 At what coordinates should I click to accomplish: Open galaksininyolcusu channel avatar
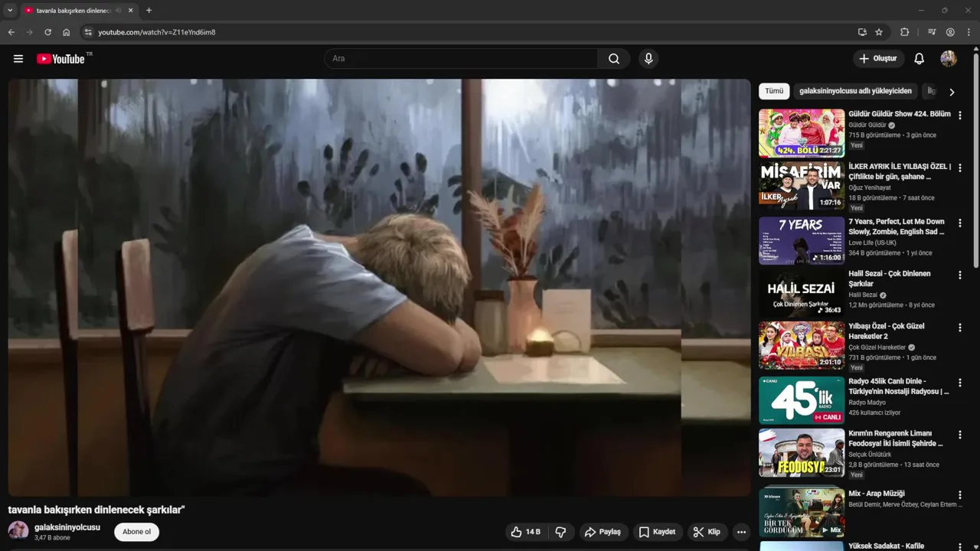click(x=18, y=530)
